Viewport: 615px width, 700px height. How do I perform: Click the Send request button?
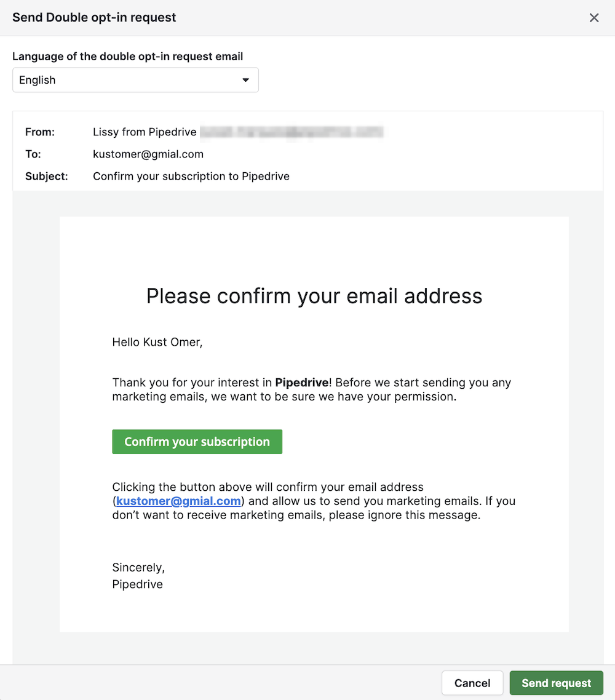tap(556, 683)
